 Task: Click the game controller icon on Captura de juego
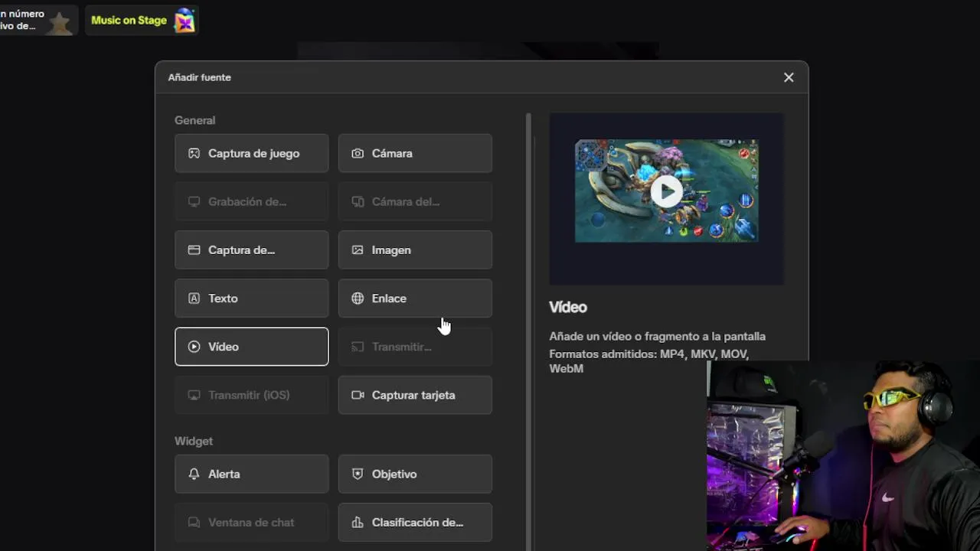click(x=194, y=153)
